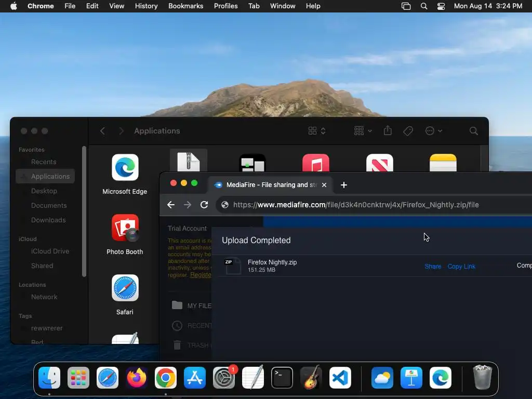Select Shared in the Finder sidebar
Screen dimensions: 532x399
(x=42, y=266)
